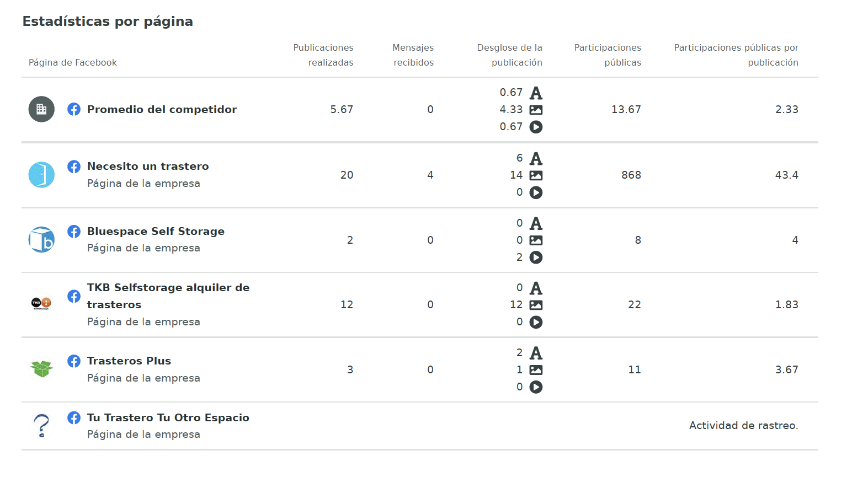Image resolution: width=852 pixels, height=504 pixels.
Task: Click text post icon in Bluespace Self Storage row
Action: (x=536, y=223)
